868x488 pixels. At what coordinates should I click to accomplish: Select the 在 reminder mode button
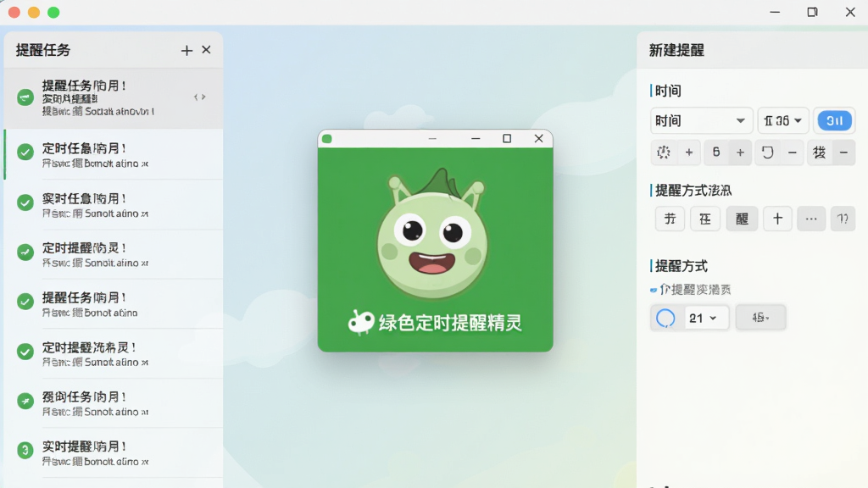(704, 219)
